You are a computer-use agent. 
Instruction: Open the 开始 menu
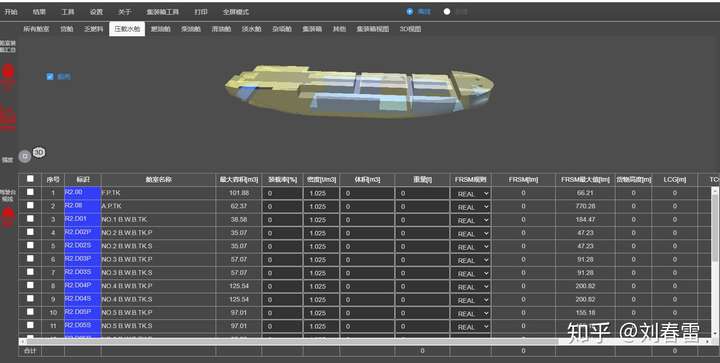[11, 12]
